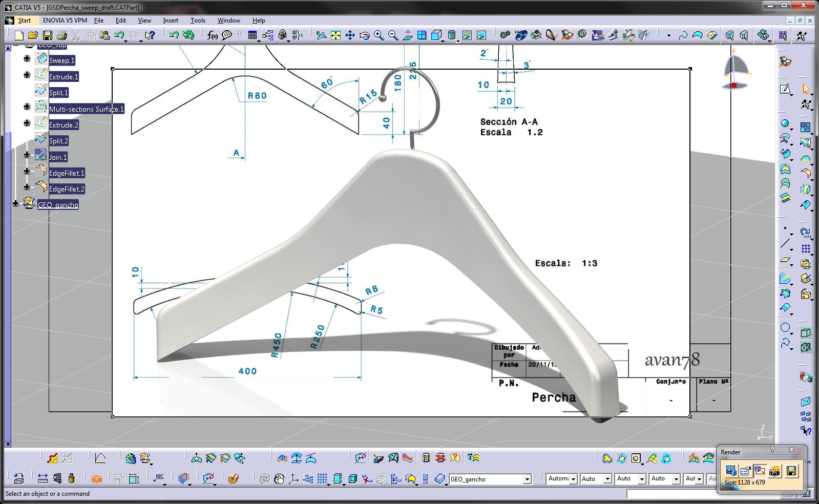Click the What's This help cursor icon
The width and height of the screenshot is (819, 504).
150,35
